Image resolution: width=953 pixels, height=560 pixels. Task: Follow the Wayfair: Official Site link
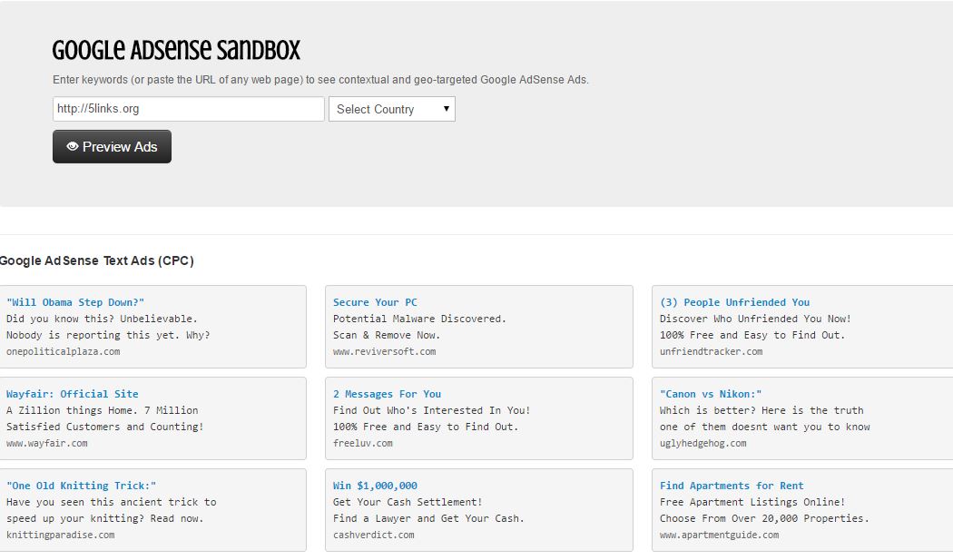[x=73, y=394]
